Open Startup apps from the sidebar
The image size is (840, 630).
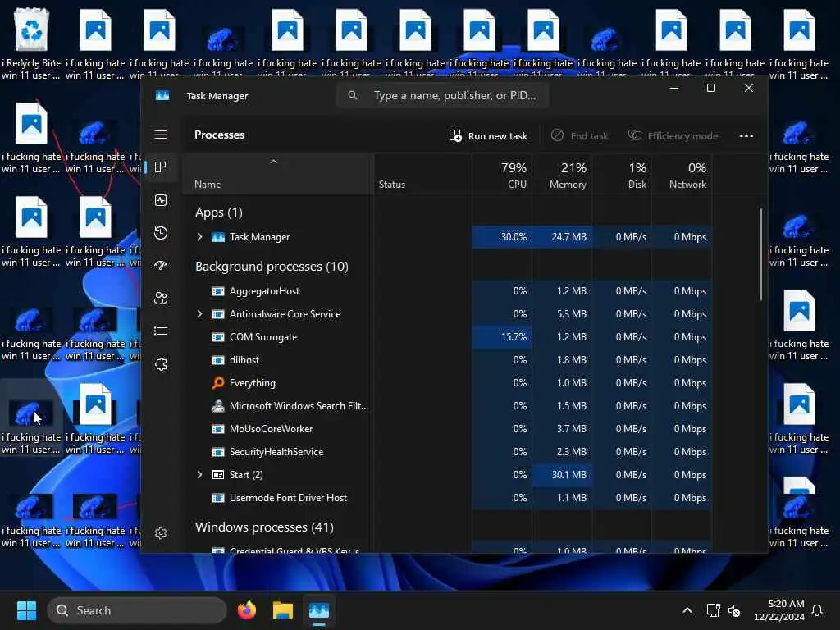point(161,266)
